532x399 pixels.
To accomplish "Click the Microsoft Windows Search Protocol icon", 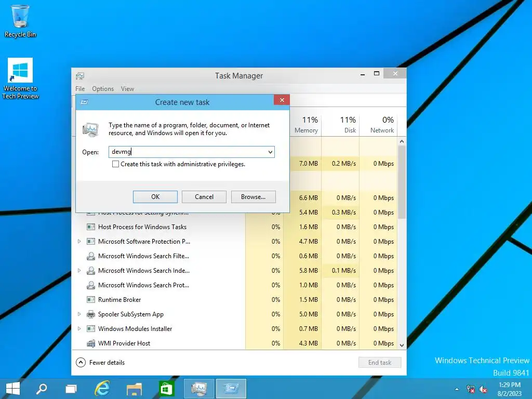I will (x=90, y=285).
